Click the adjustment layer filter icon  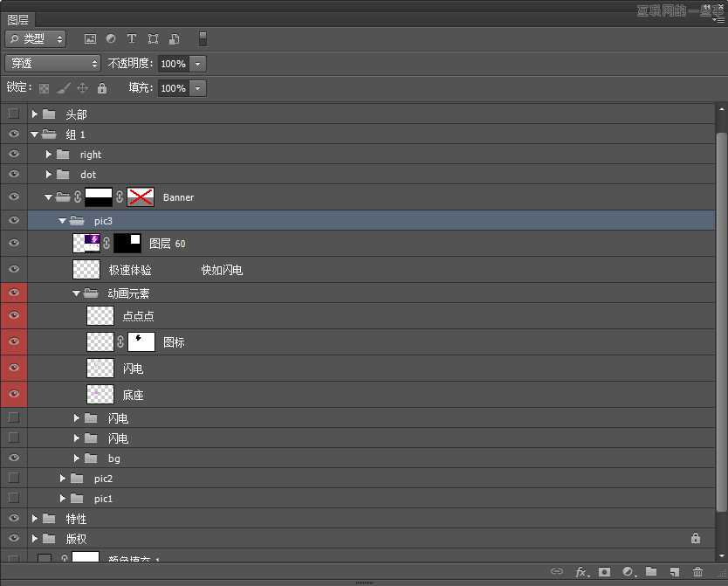111,38
